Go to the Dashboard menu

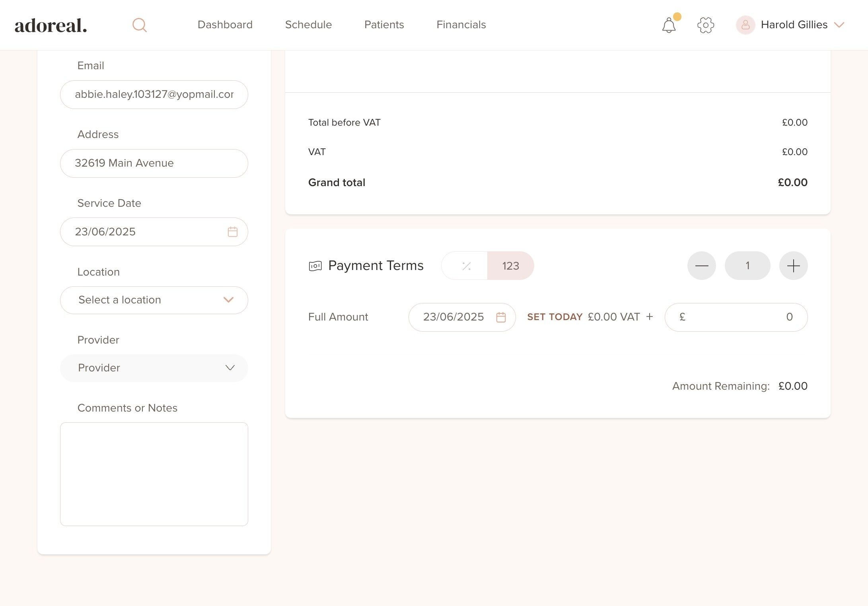pyautogui.click(x=225, y=25)
